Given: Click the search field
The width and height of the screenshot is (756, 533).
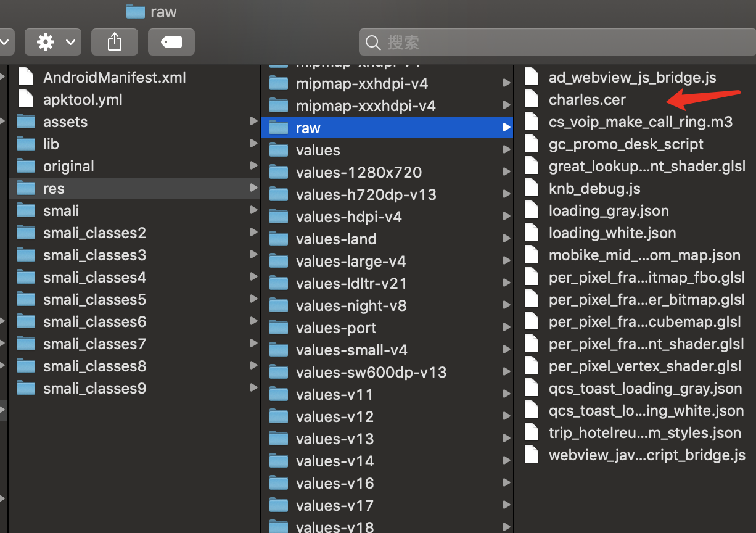Looking at the screenshot, I should pyautogui.click(x=557, y=42).
